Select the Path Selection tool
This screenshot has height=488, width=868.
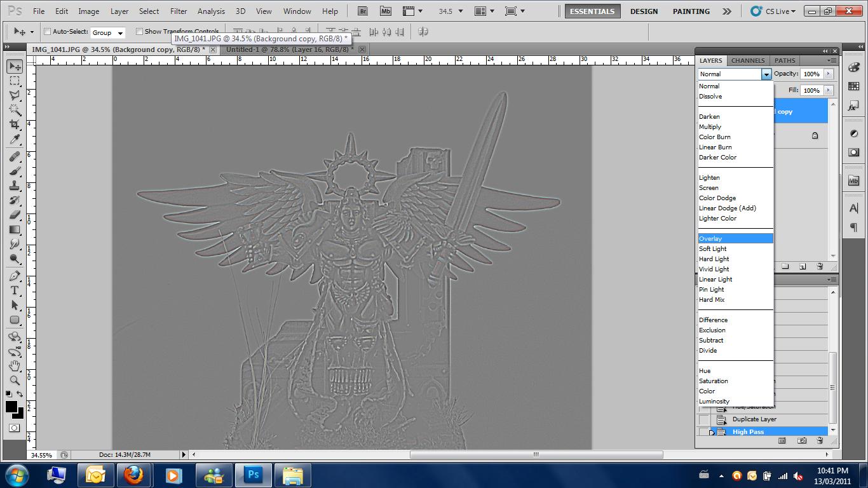(x=15, y=305)
